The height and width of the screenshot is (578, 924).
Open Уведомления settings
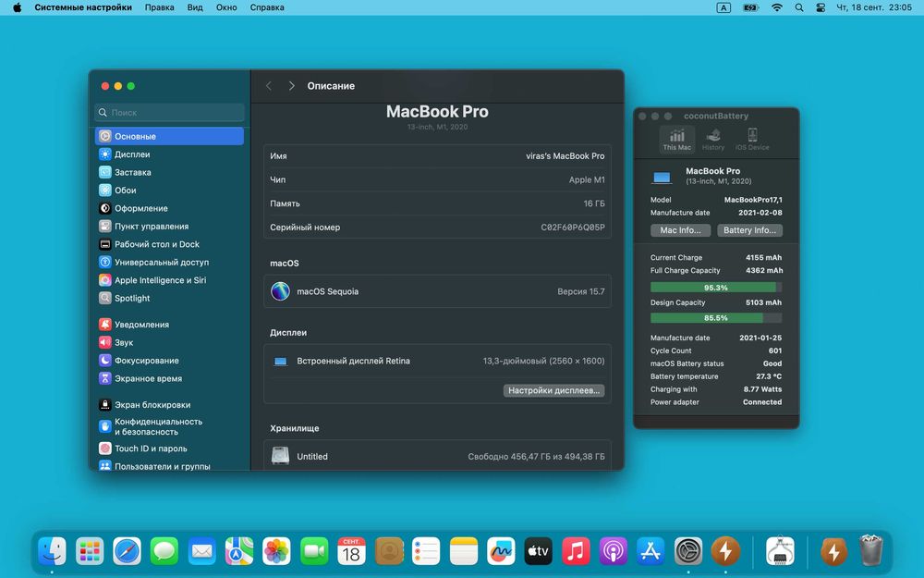click(x=169, y=325)
